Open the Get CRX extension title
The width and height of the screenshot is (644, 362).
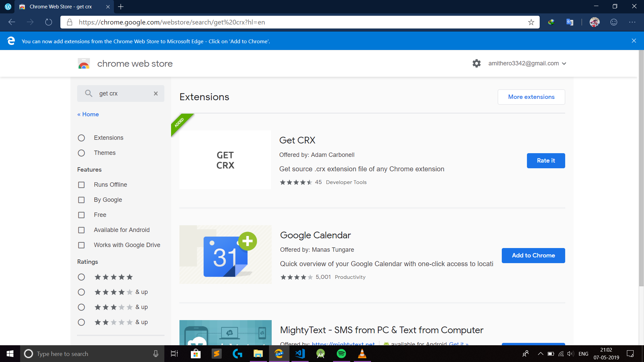pos(297,140)
